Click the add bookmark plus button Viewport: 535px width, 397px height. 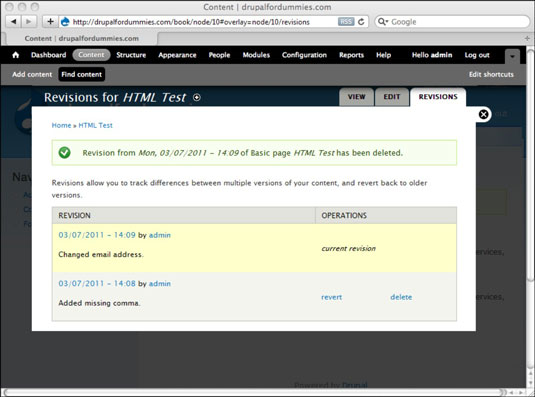point(50,22)
